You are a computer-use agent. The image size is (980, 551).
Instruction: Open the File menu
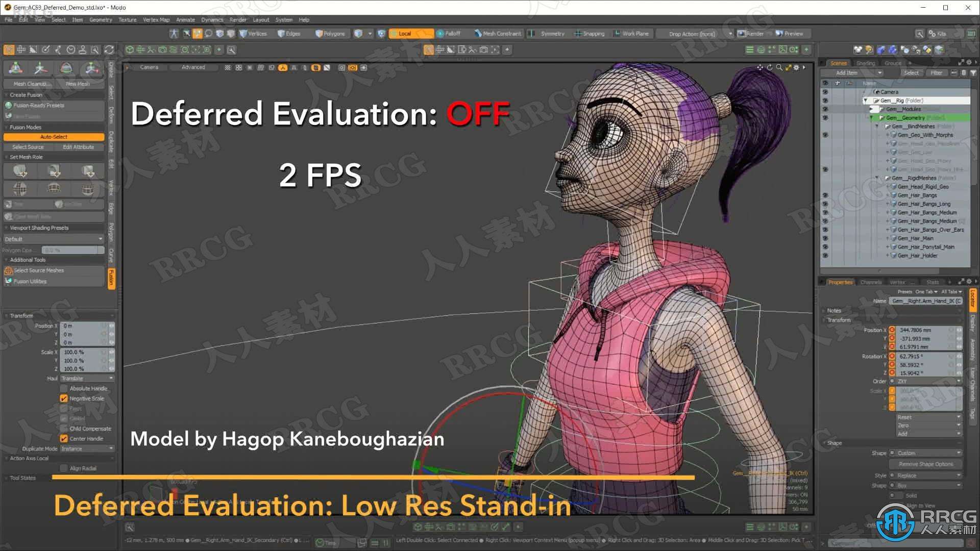9,20
